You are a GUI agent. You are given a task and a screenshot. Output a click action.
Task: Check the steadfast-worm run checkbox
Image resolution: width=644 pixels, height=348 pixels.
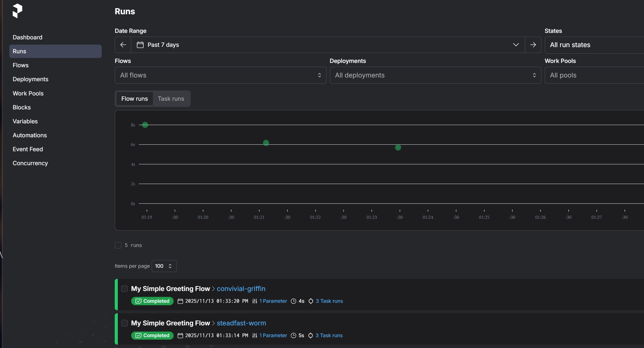click(124, 323)
